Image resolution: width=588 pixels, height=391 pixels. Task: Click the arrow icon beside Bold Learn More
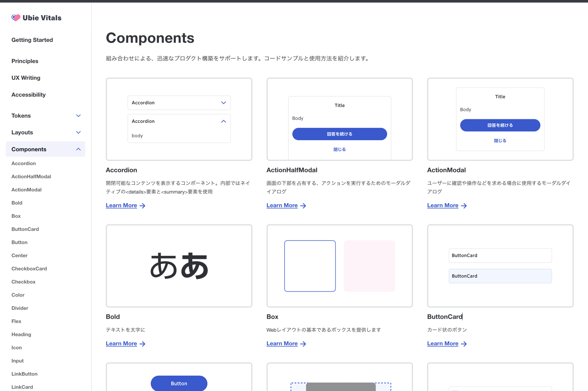pyautogui.click(x=142, y=344)
